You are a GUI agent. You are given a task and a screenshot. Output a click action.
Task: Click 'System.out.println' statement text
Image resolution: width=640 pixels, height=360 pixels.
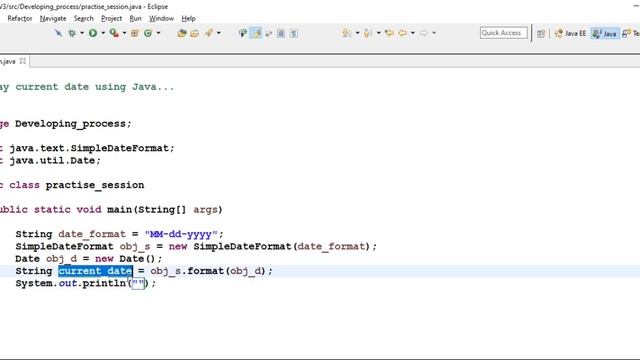click(x=71, y=283)
